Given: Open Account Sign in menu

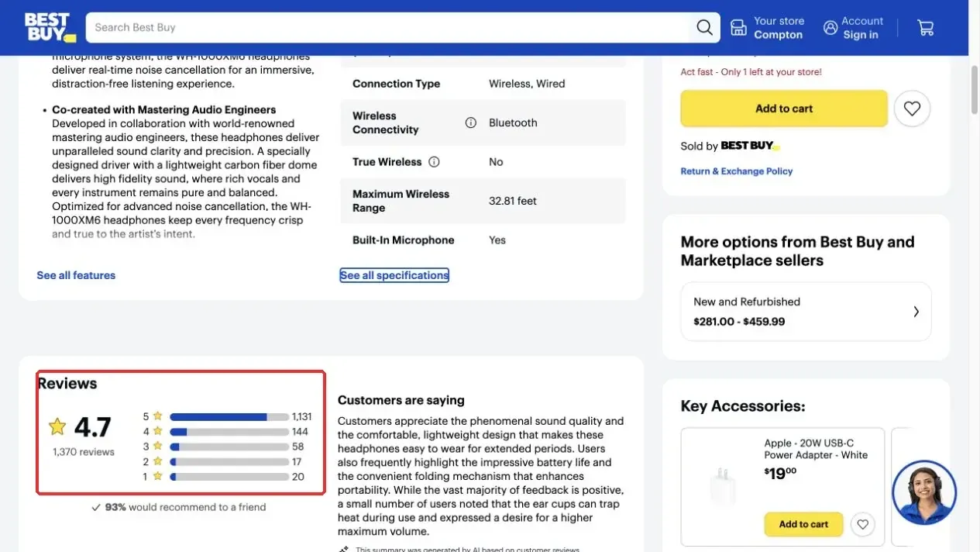Looking at the screenshot, I should (x=853, y=28).
